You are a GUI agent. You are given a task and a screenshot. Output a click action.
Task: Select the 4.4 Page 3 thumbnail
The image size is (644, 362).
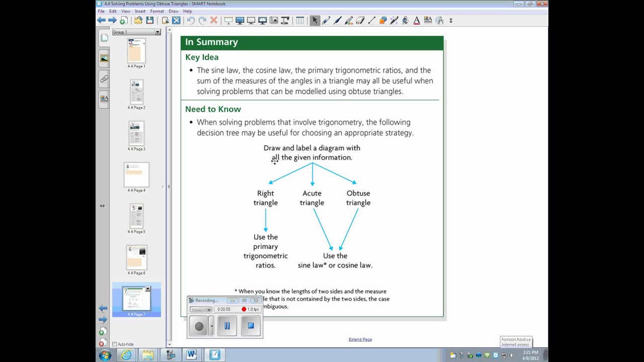tap(136, 133)
